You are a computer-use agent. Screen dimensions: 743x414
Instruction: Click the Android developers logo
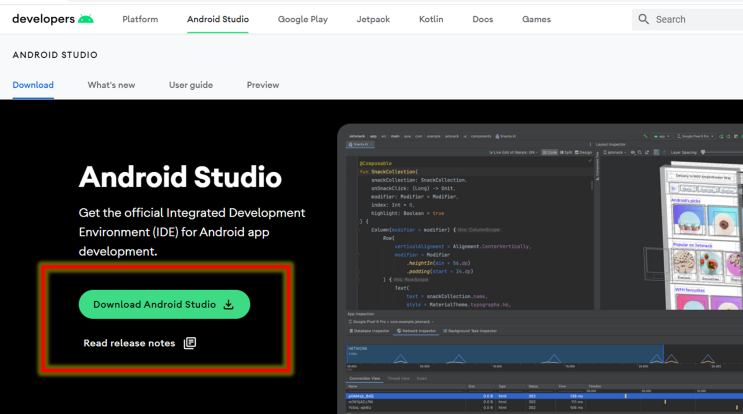coord(53,19)
